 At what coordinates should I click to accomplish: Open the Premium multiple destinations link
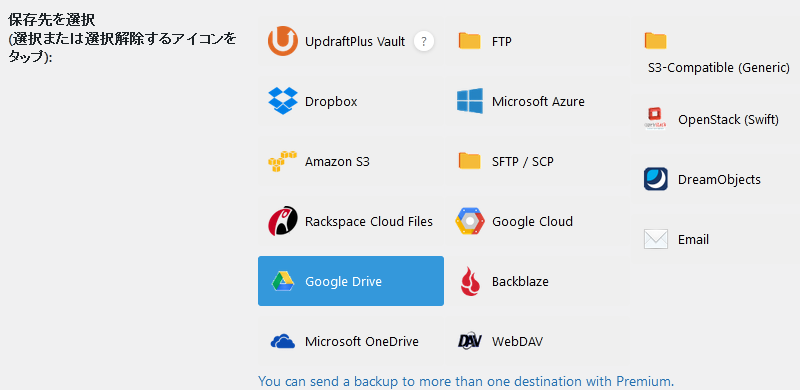click(466, 381)
